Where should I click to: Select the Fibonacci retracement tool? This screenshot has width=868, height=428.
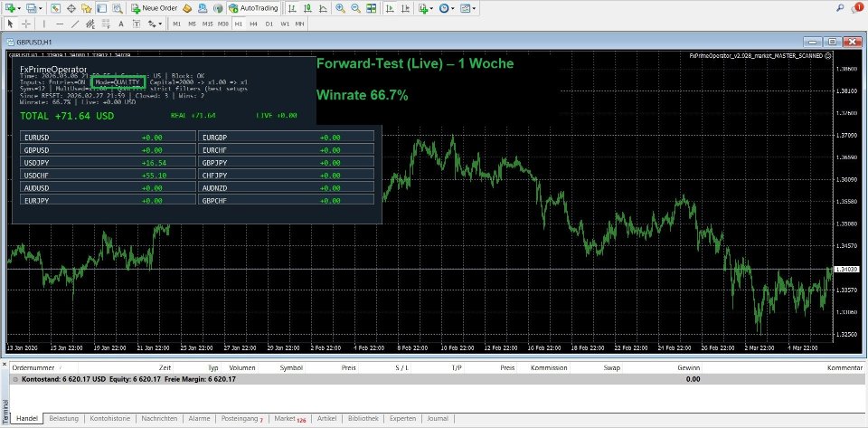(106, 24)
